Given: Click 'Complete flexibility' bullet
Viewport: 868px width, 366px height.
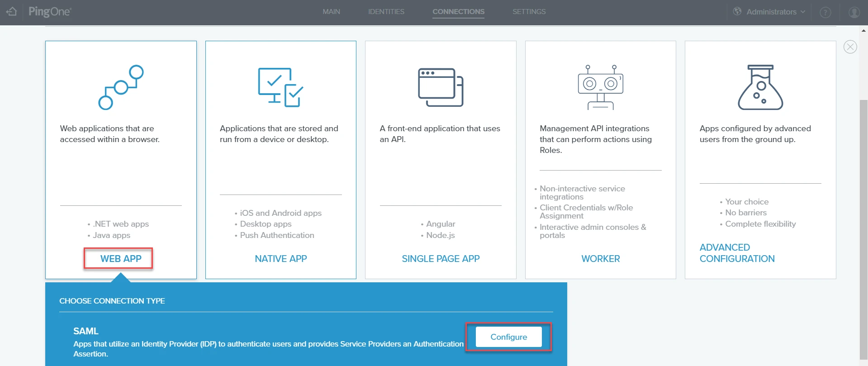Looking at the screenshot, I should pos(760,224).
